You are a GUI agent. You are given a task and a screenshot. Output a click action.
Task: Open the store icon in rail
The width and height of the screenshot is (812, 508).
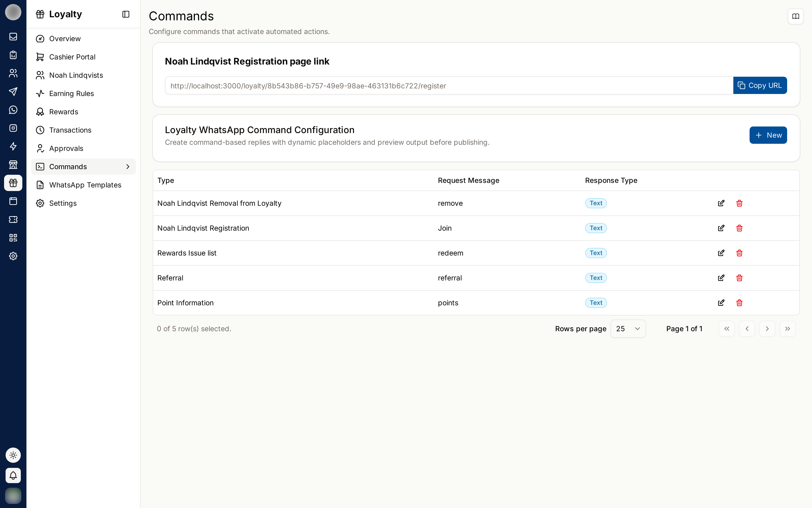pyautogui.click(x=13, y=165)
